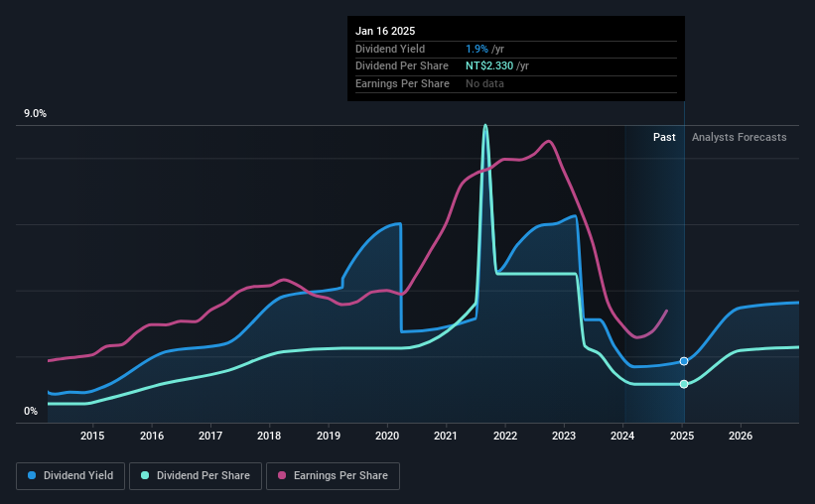Screen dimensions: 815x504
Task: Click the pink Earnings Per Share legend dot
Action: point(282,475)
